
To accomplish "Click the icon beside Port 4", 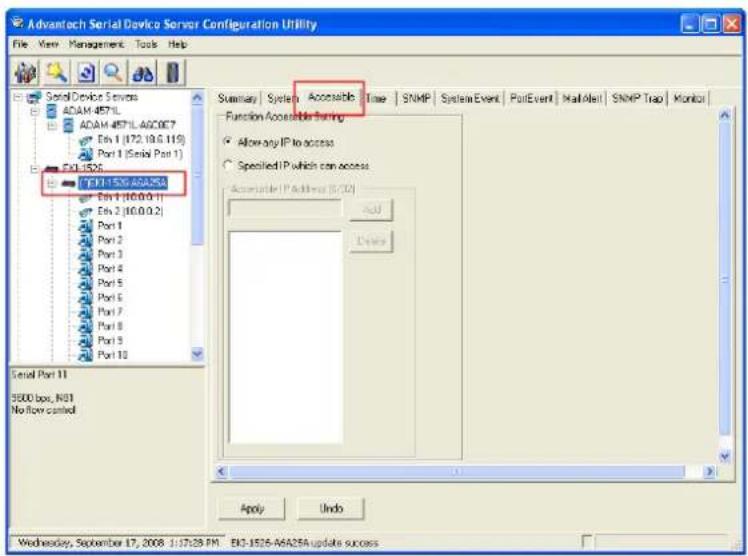I will 85,268.
